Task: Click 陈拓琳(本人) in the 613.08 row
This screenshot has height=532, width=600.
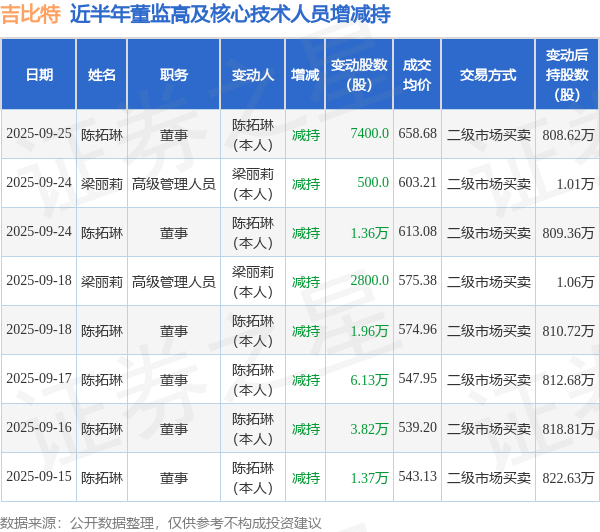Action: tap(253, 233)
